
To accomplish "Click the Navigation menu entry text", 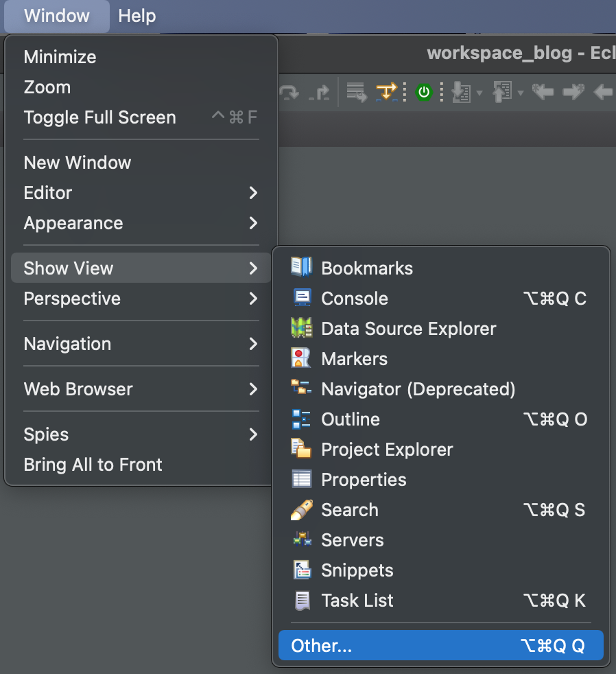I will (67, 344).
